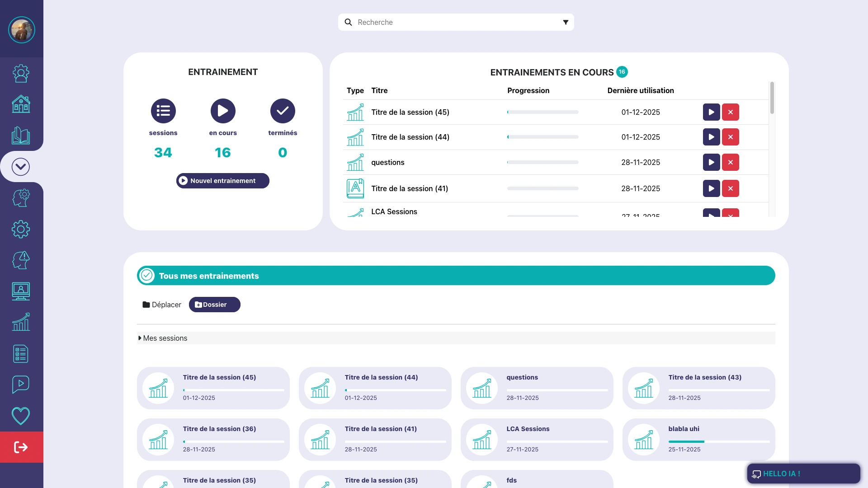Open the user profile avatar
868x488 pixels.
pyautogui.click(x=22, y=30)
